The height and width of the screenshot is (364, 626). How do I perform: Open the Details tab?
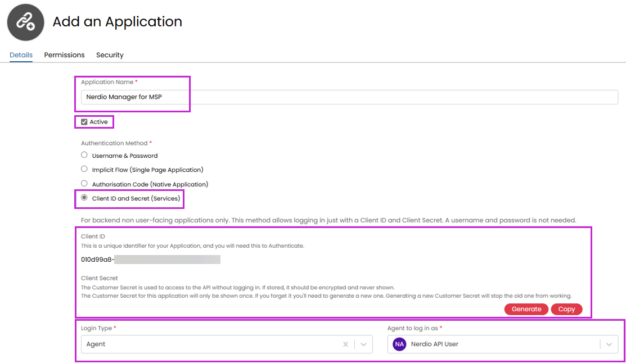coord(21,55)
